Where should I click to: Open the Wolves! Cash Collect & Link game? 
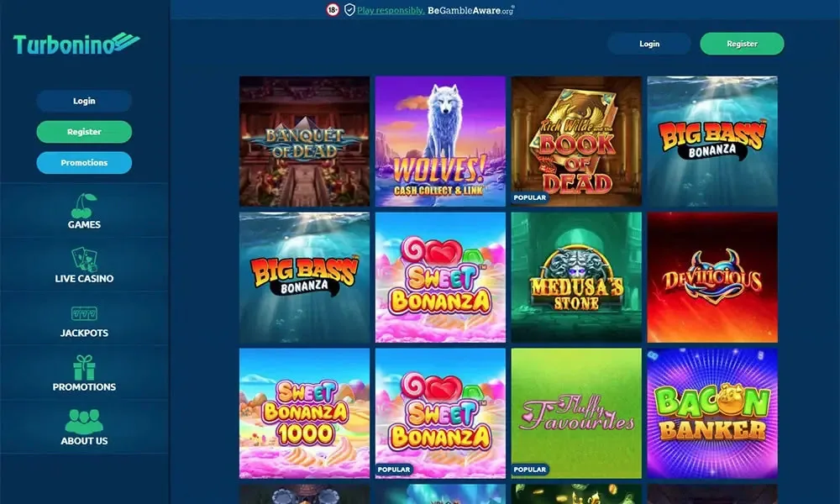click(440, 141)
